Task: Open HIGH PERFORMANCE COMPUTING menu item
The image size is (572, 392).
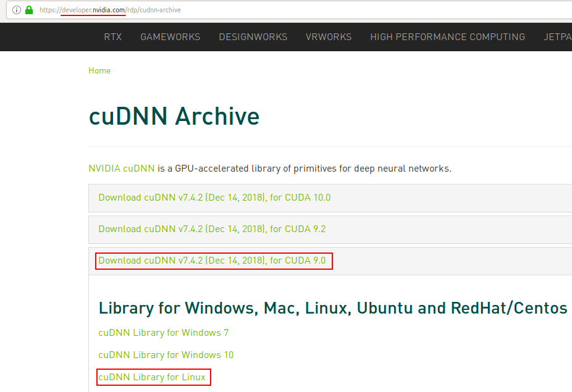Action: pyautogui.click(x=448, y=37)
